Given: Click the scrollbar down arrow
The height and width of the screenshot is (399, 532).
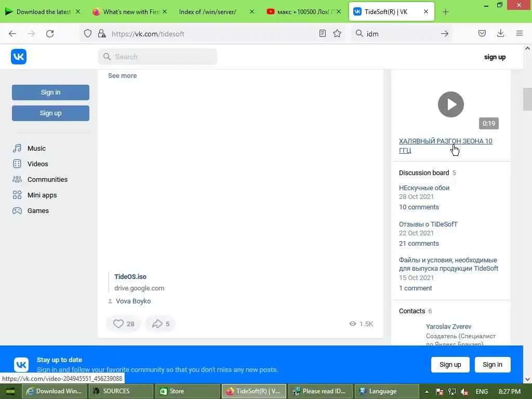Looking at the screenshot, I should point(527,379).
